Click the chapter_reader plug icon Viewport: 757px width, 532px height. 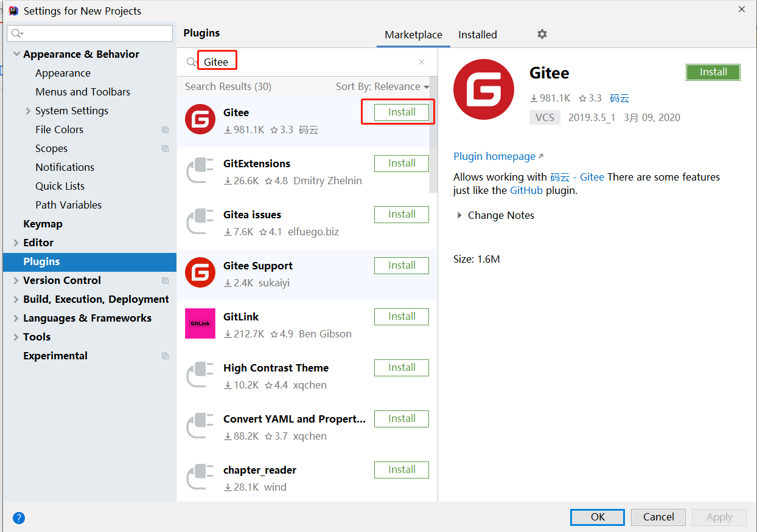coord(200,477)
